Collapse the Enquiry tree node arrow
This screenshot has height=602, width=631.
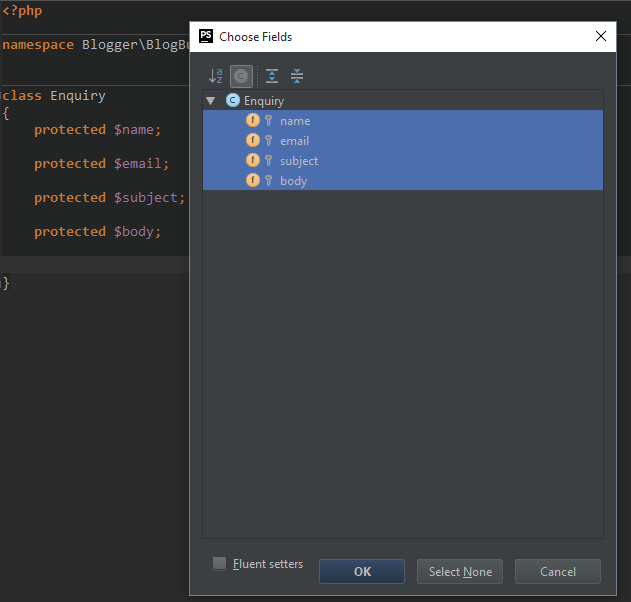pos(211,101)
